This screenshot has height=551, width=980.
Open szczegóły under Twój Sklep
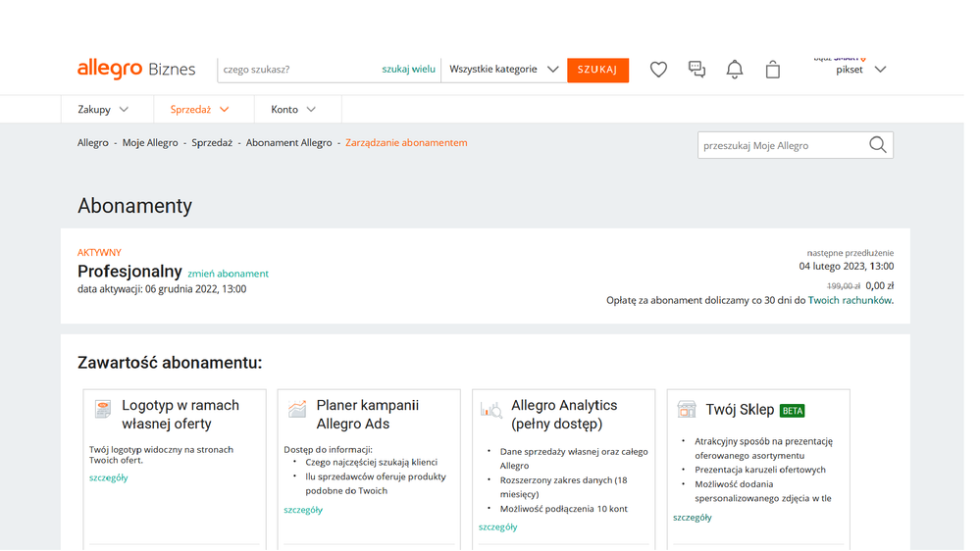[693, 518]
